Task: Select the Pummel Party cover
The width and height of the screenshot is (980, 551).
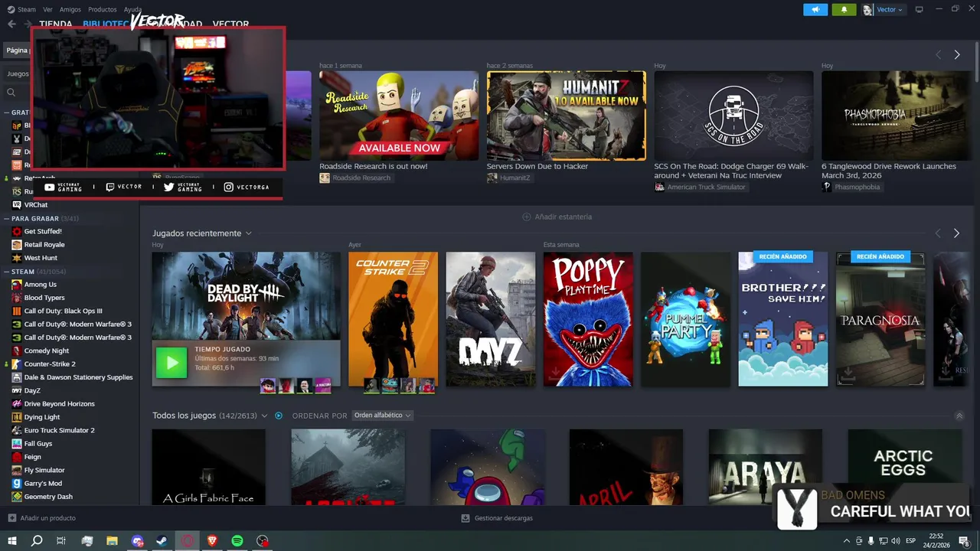Action: (x=685, y=319)
